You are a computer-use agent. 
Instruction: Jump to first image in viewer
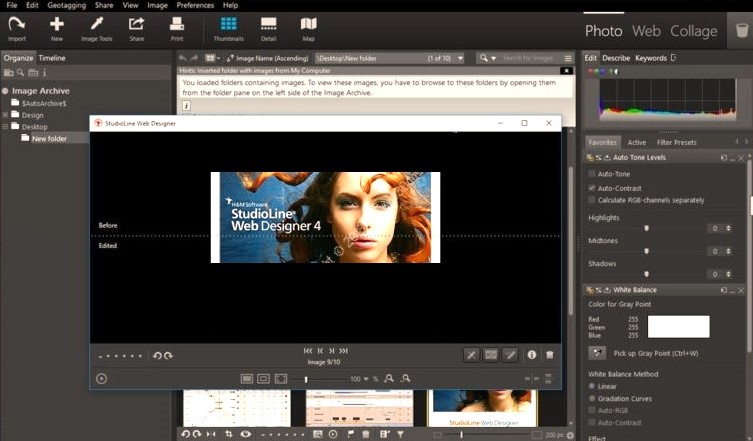coord(308,351)
